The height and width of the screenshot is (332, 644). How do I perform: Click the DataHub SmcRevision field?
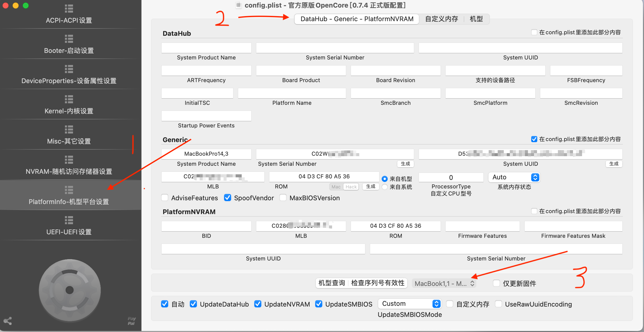click(581, 93)
